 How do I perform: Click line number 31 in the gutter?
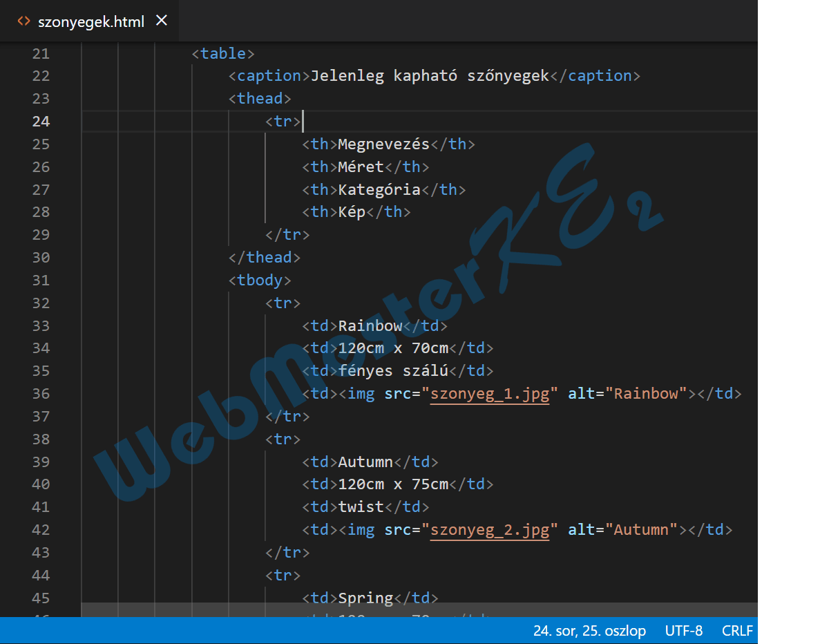(41, 281)
